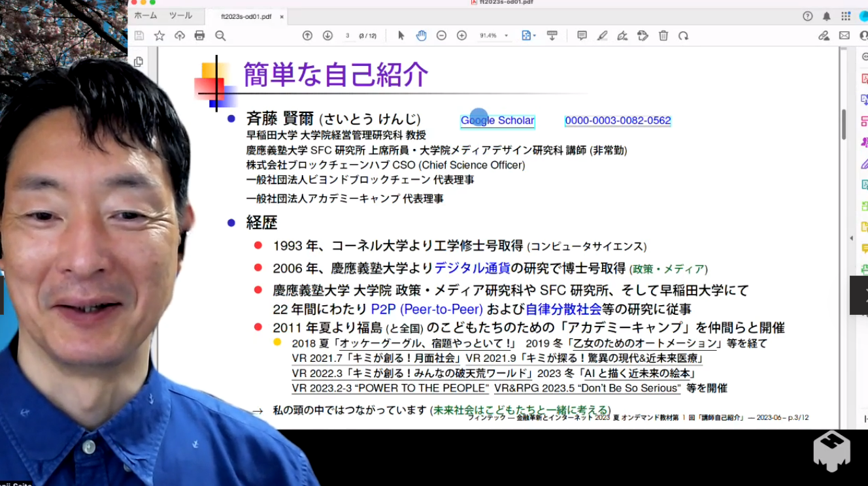Image resolution: width=868 pixels, height=486 pixels.
Task: Click the 経歴 heading text
Action: coord(262,223)
